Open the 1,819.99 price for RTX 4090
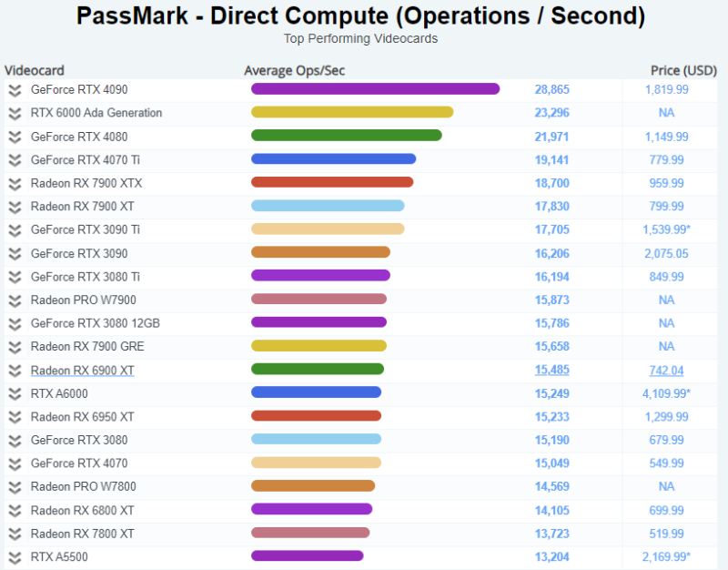The width and height of the screenshot is (728, 570). click(667, 89)
